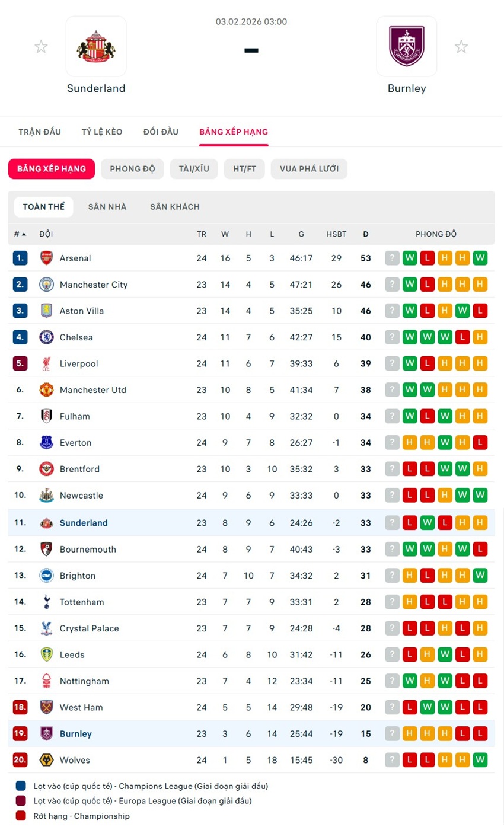Favorite Sunderland with the star icon

[x=41, y=47]
